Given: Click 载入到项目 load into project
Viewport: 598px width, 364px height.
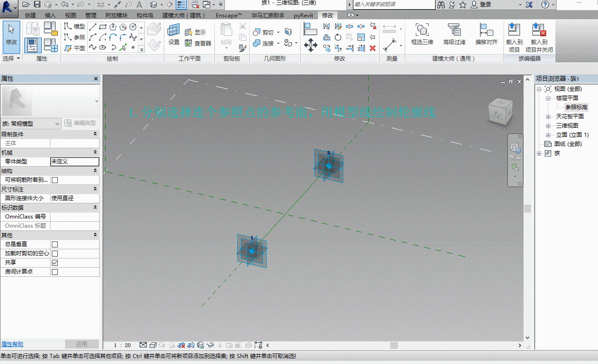Looking at the screenshot, I should point(514,38).
